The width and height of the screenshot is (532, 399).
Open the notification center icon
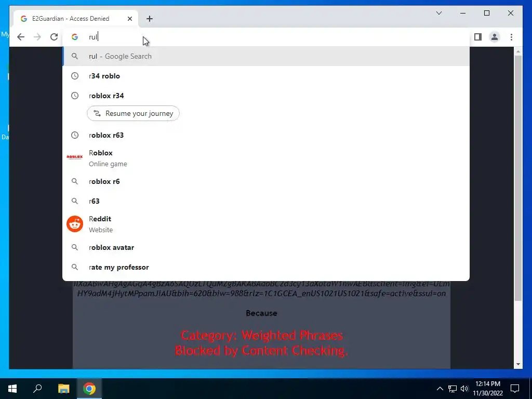click(x=515, y=389)
